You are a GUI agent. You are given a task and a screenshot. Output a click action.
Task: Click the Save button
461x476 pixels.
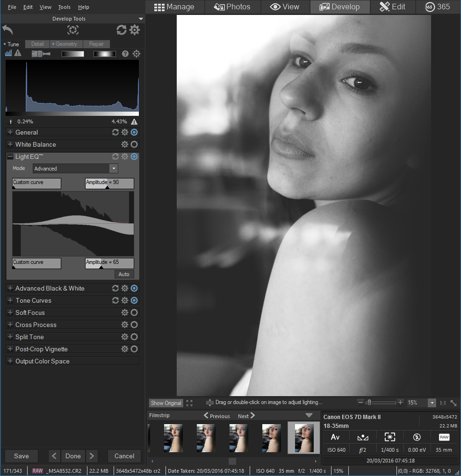point(21,456)
